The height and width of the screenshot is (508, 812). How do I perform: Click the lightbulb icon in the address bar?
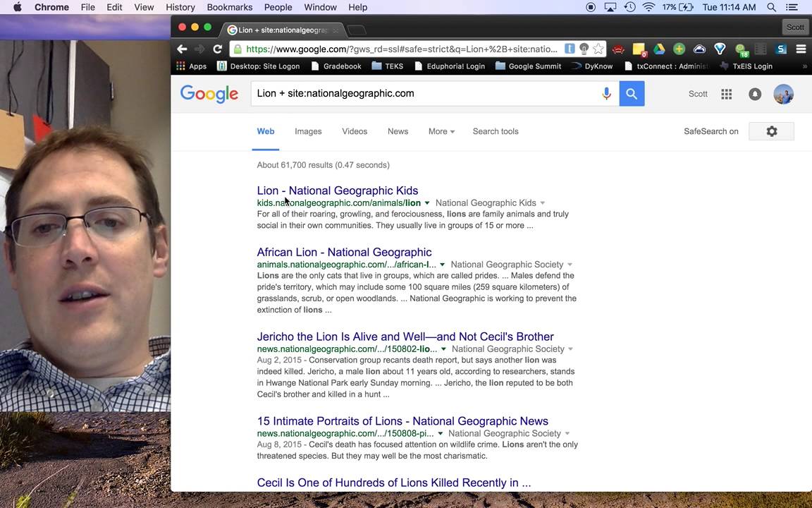(584, 49)
